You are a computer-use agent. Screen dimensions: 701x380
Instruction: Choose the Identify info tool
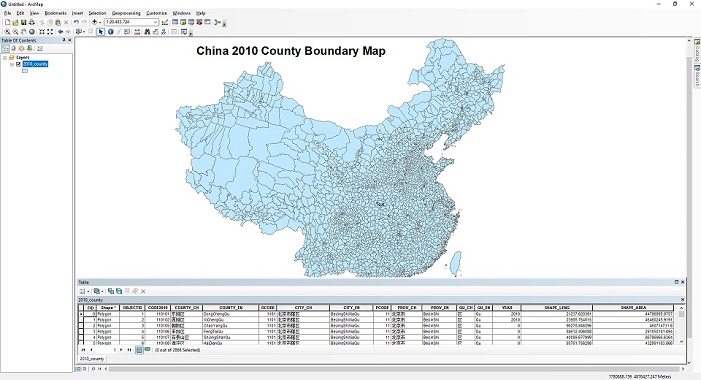coord(110,32)
